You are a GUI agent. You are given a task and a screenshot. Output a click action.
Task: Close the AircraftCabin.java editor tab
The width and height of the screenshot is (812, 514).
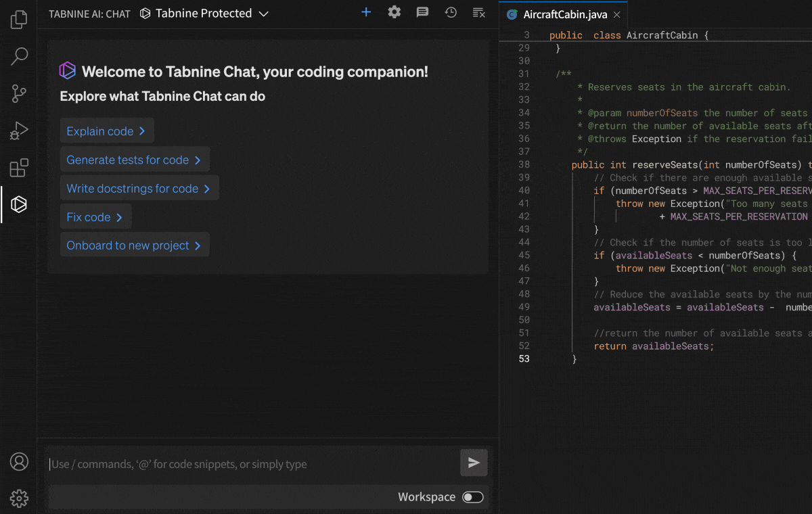pyautogui.click(x=616, y=14)
